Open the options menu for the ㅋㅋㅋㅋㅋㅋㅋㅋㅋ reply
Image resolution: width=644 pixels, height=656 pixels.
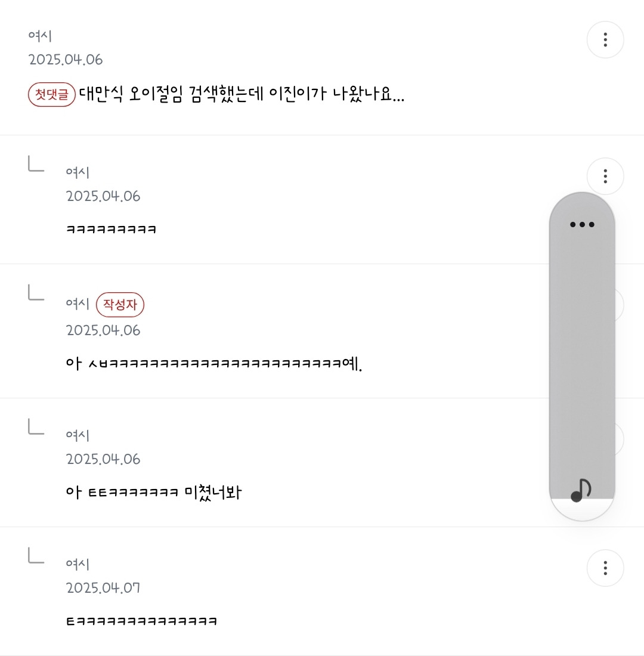(x=605, y=177)
